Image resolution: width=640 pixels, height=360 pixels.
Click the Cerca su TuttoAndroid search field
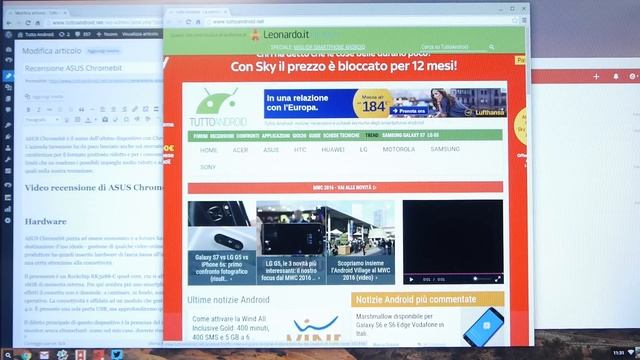453,47
